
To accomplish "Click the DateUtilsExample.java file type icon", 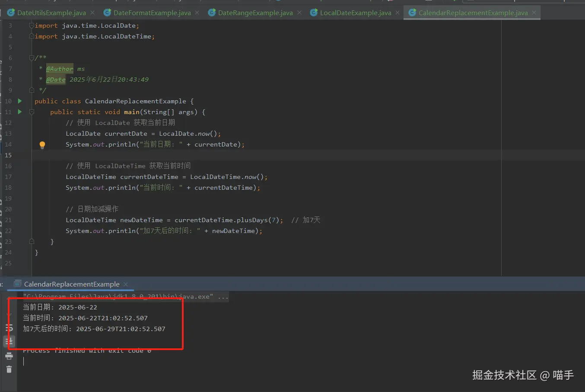I will point(11,13).
